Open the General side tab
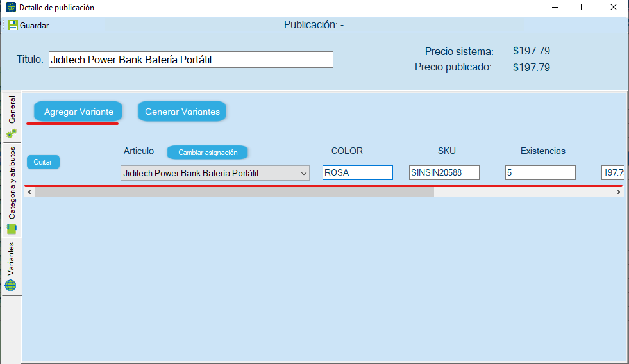Viewport: 629px width, 364px height. coord(12,117)
